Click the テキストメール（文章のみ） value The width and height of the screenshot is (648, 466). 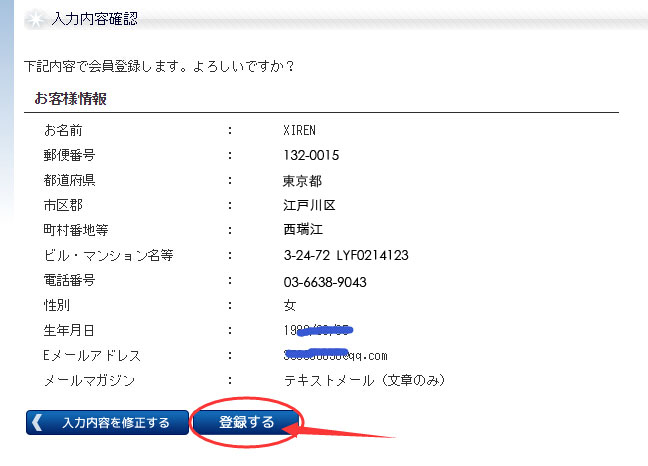[x=365, y=380]
